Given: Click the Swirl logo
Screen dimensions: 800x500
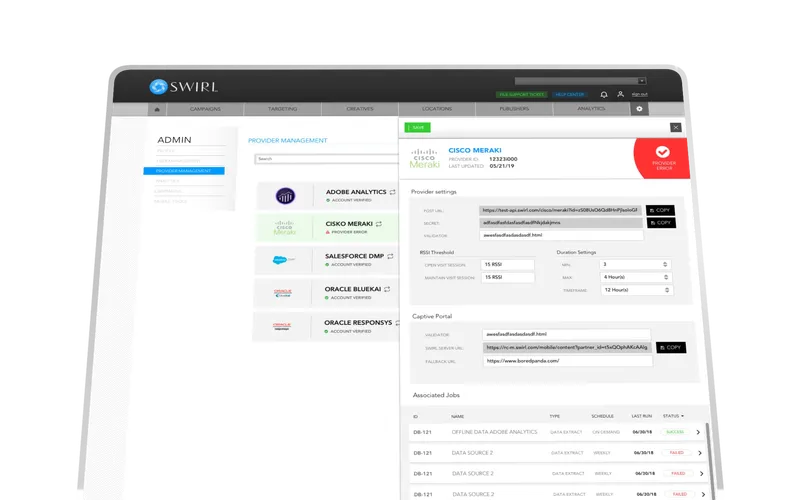Looking at the screenshot, I should [184, 87].
